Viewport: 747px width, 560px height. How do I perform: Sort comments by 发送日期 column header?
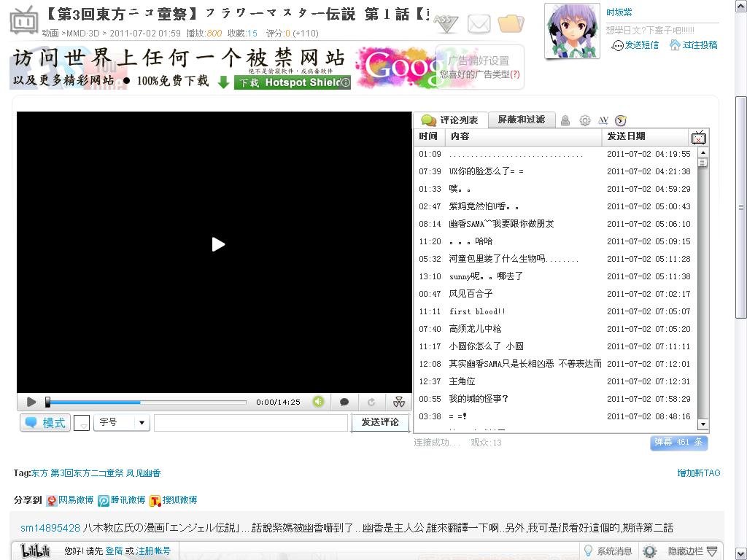pyautogui.click(x=646, y=136)
